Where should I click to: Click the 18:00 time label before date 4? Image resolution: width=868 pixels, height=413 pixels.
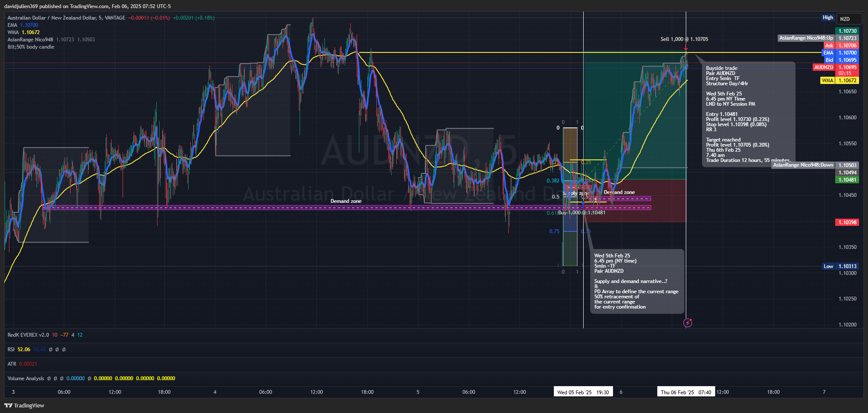[x=164, y=392]
